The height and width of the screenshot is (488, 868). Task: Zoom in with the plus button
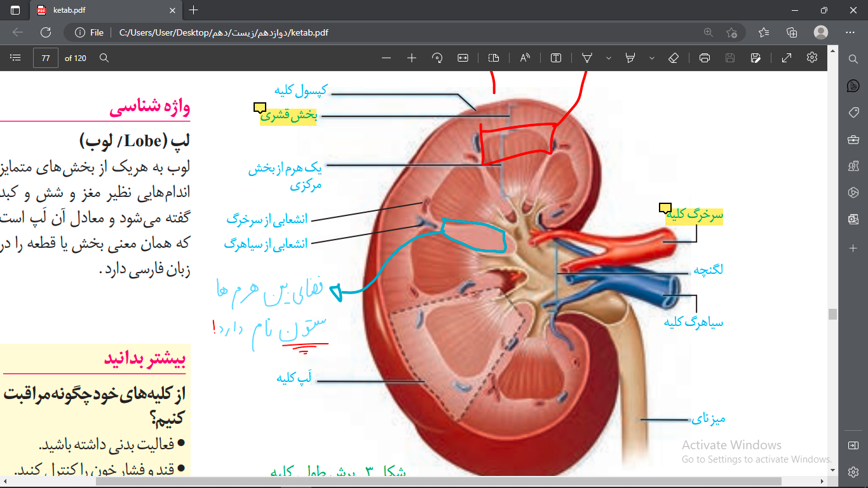pyautogui.click(x=412, y=58)
